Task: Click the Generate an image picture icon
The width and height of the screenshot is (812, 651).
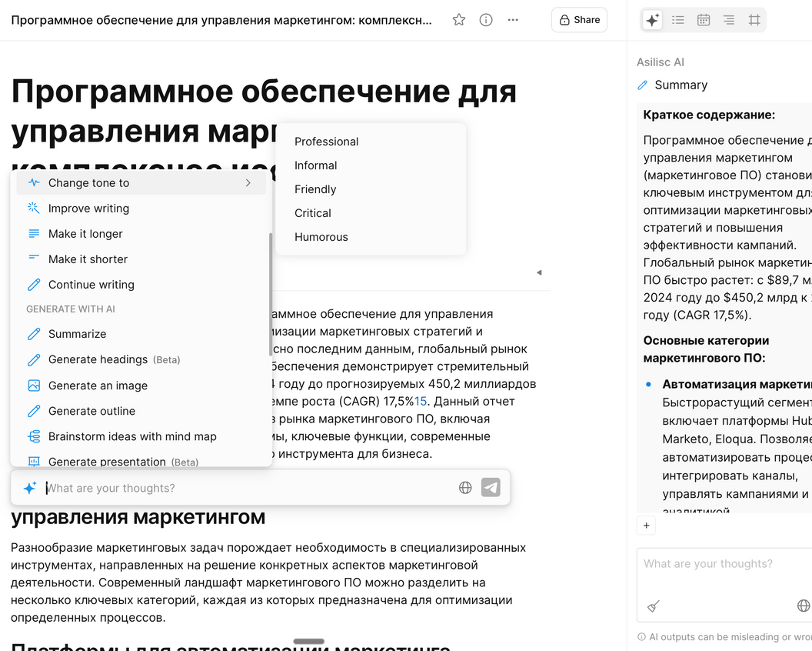Action: coord(34,386)
